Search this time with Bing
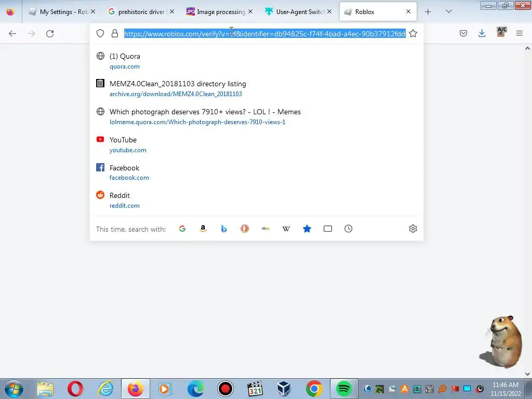The width and height of the screenshot is (532, 399). [223, 229]
